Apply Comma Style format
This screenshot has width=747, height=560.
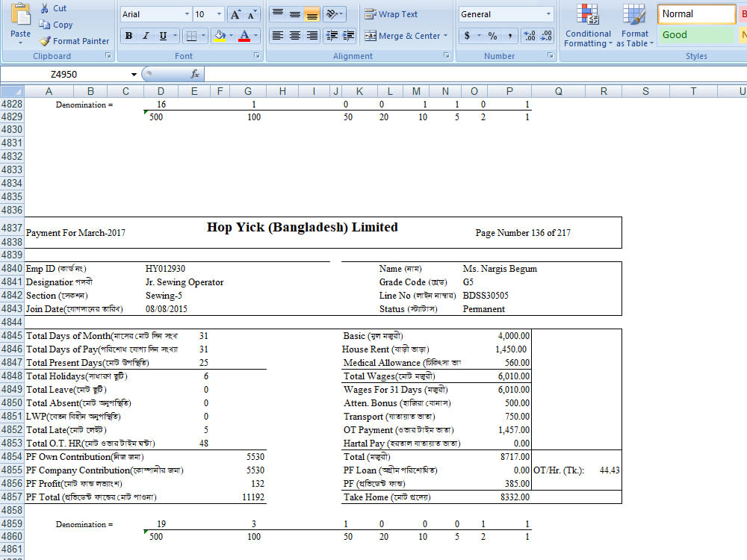(510, 36)
